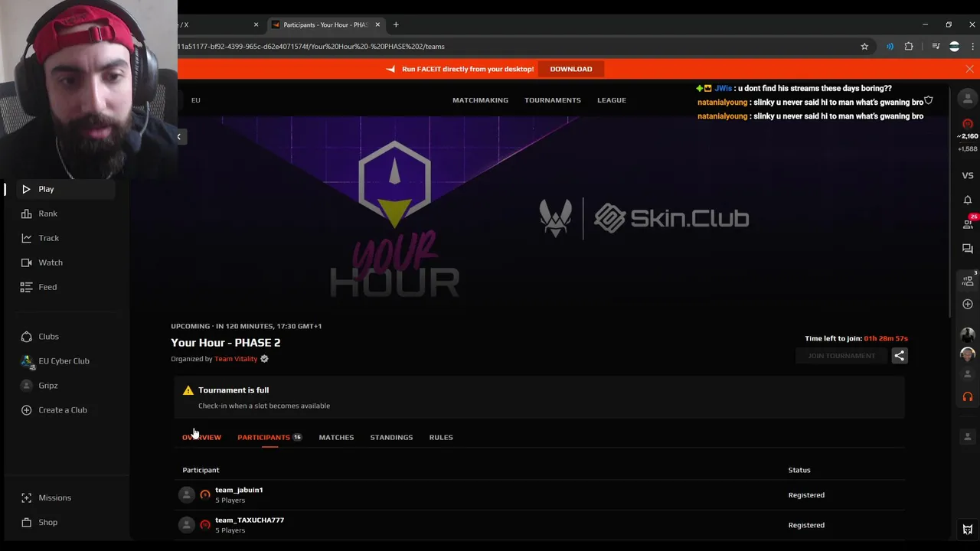Click the FACEIT cat logo at bottom right

[x=968, y=530]
